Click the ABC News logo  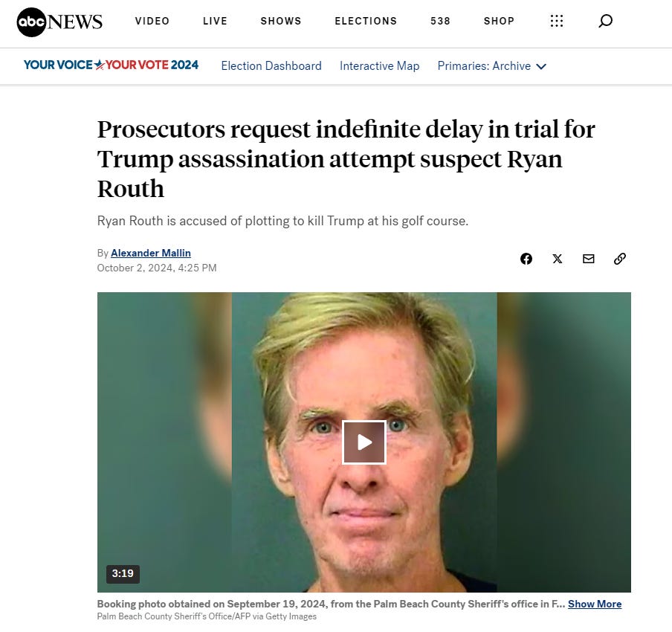59,22
